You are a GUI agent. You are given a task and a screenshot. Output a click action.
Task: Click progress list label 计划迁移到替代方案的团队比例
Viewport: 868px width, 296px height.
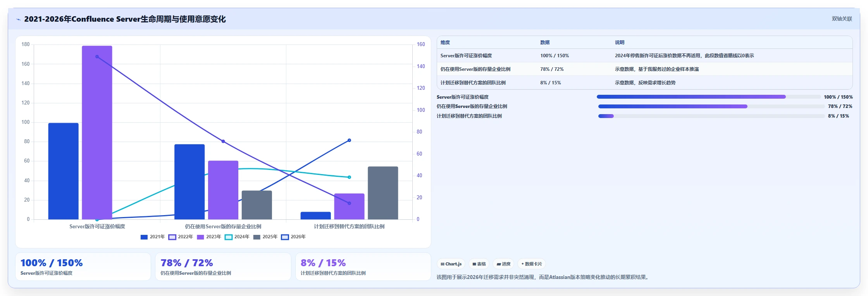(x=469, y=116)
